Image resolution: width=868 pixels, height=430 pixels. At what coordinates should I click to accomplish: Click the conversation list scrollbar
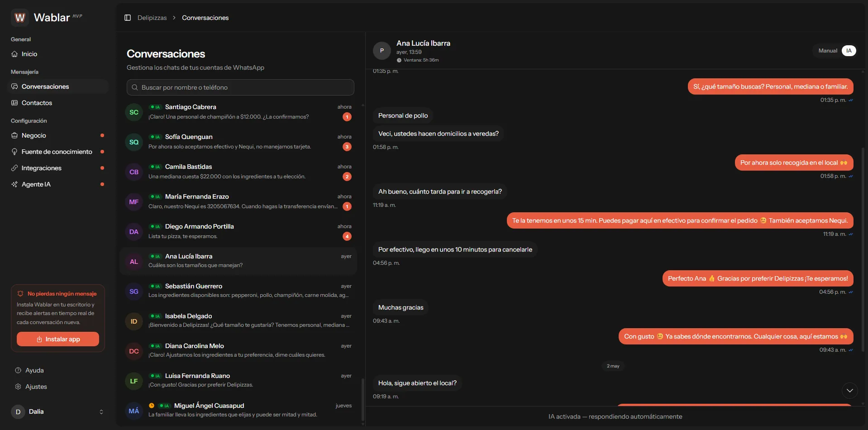(362, 400)
